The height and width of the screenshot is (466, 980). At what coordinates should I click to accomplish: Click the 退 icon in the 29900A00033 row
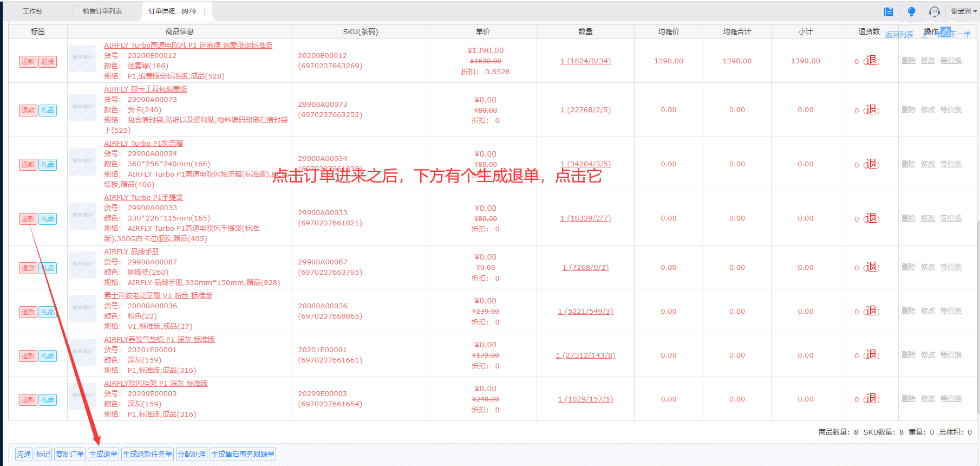[x=871, y=218]
